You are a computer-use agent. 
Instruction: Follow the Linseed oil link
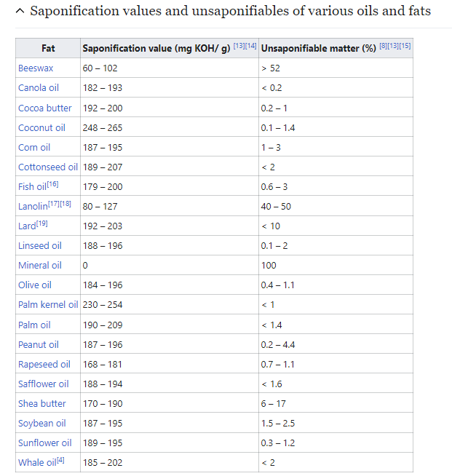[40, 246]
